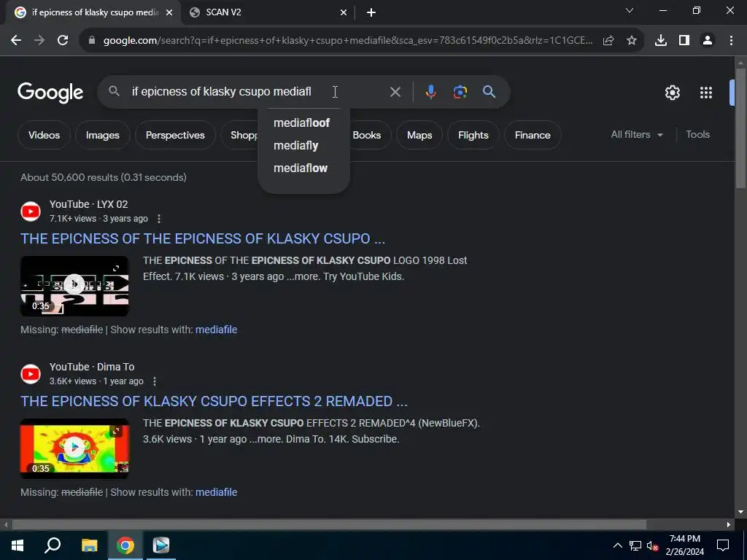747x560 pixels.
Task: Open Google quick settings gear
Action: [672, 93]
